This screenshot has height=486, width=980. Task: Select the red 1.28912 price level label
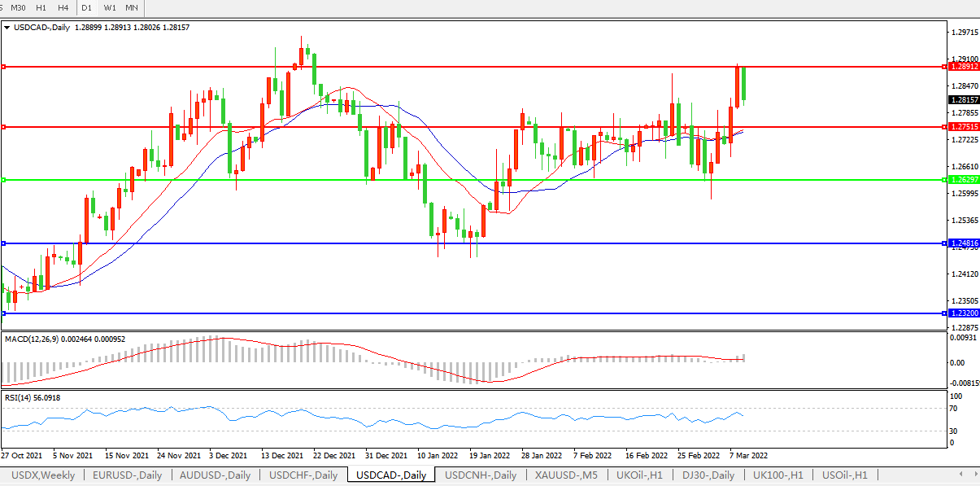pyautogui.click(x=964, y=67)
